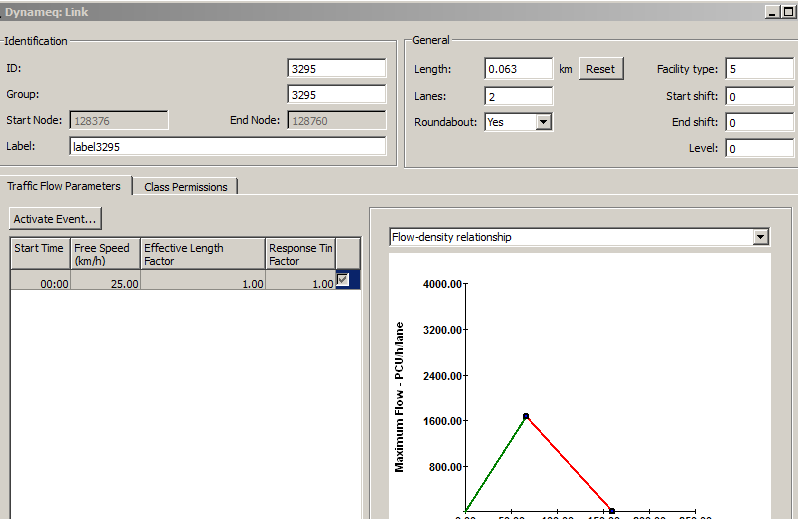Click the Level input field

[x=759, y=149]
